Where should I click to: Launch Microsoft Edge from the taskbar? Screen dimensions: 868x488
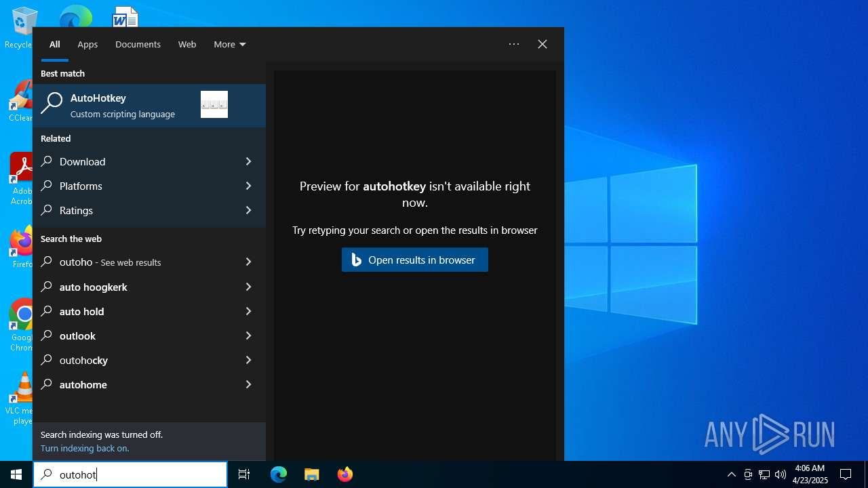279,474
